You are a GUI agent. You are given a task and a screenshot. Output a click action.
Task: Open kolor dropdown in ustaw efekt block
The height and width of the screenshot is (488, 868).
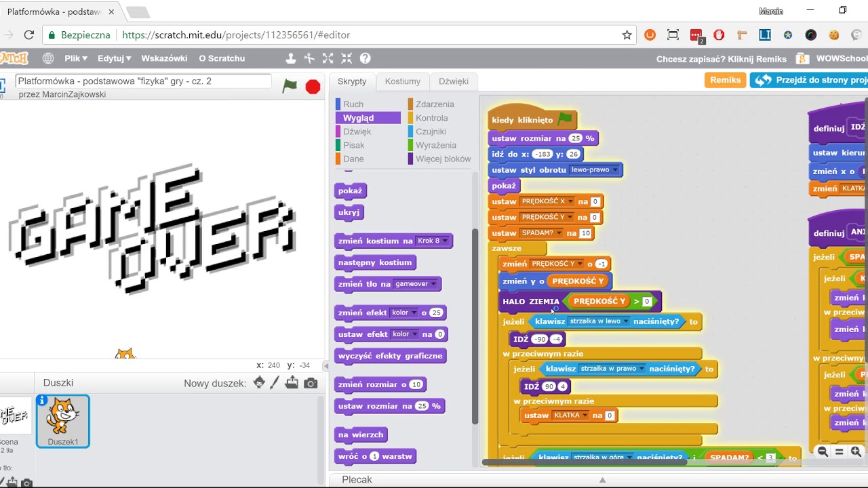(x=405, y=334)
